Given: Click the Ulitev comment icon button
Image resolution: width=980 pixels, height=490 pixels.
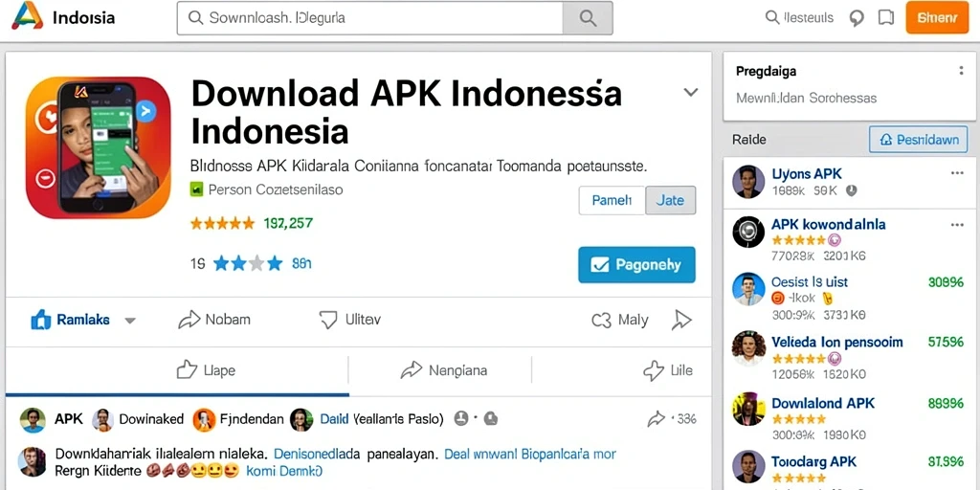Looking at the screenshot, I should point(328,320).
